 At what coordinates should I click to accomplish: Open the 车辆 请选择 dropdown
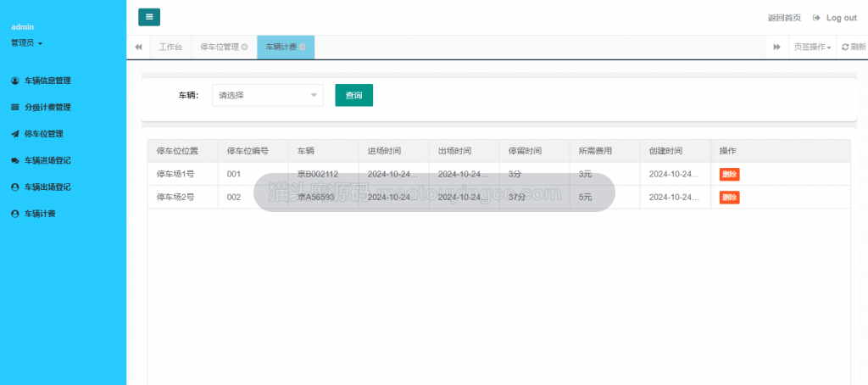(x=267, y=95)
